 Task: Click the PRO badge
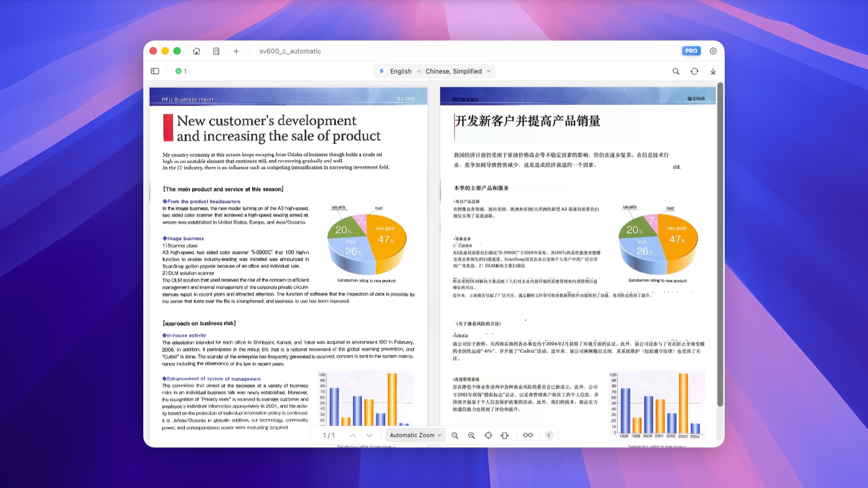pos(691,51)
